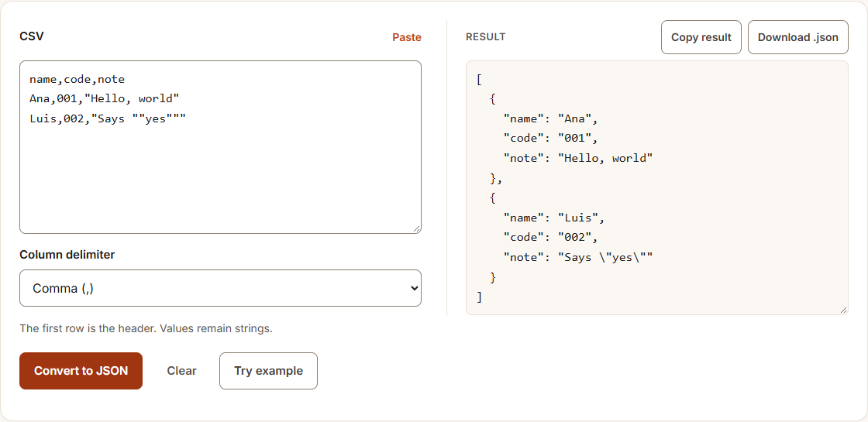The height and width of the screenshot is (422, 868).
Task: Click the '"code": "001"' JSON line
Action: coord(551,139)
